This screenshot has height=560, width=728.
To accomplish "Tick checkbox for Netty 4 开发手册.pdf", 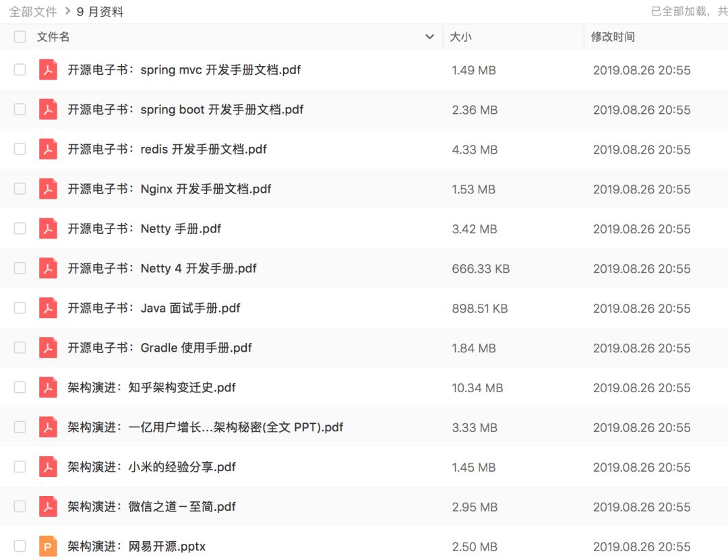I will 20,268.
